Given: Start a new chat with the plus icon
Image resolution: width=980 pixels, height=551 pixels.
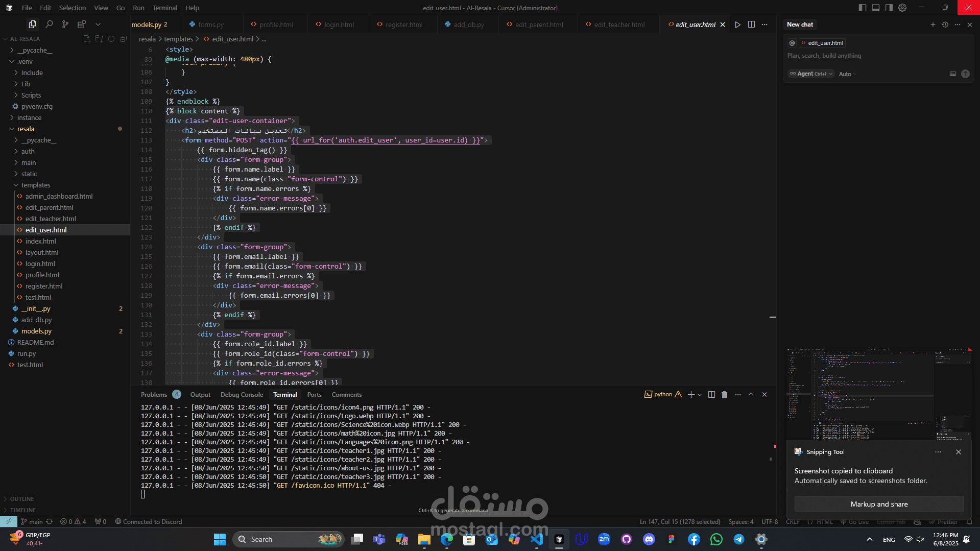Looking at the screenshot, I should (x=933, y=25).
